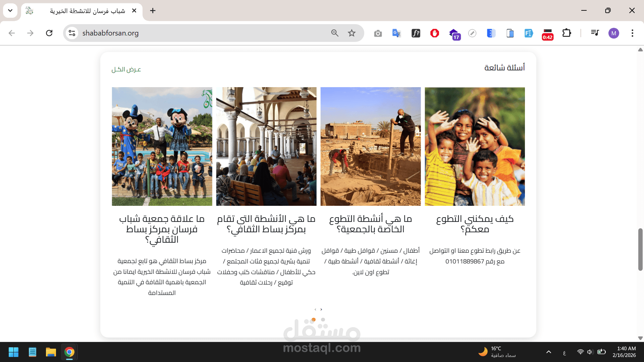Viewport: 644px width, 362px height.
Task: Click the media control music icon
Action: tap(595, 33)
